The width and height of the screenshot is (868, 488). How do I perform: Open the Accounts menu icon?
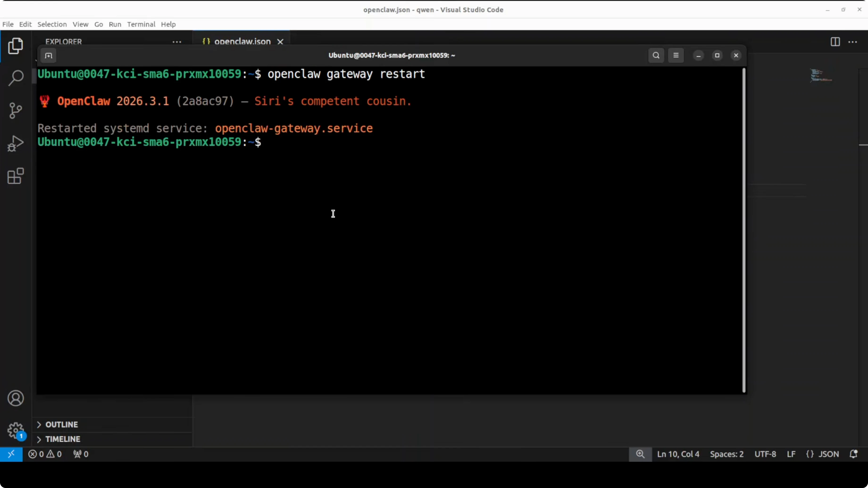tap(16, 398)
